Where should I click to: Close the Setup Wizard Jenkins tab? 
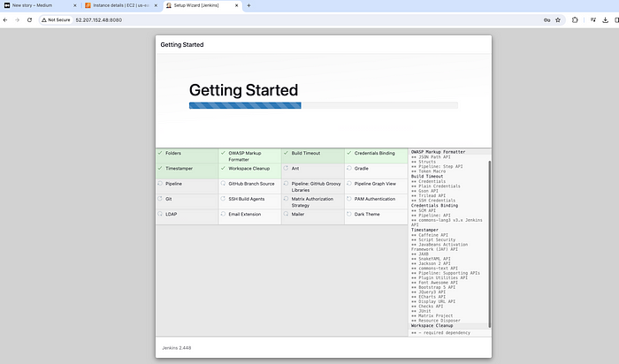236,5
